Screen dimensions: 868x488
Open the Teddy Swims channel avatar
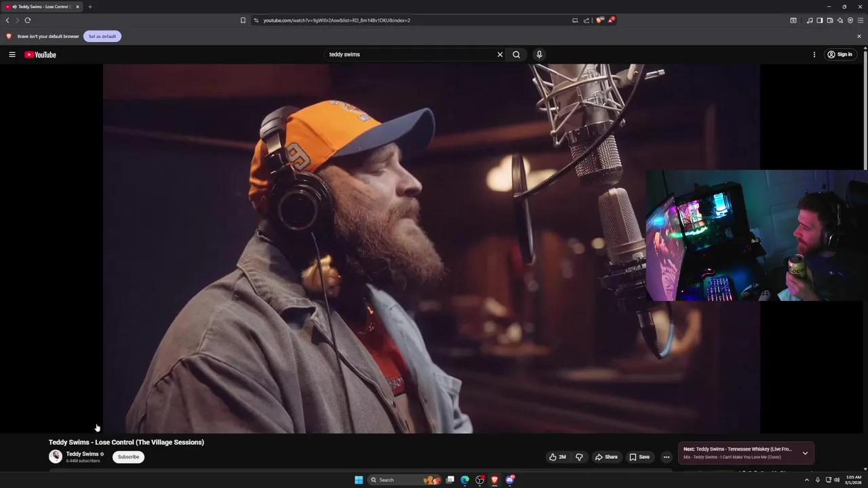point(56,456)
